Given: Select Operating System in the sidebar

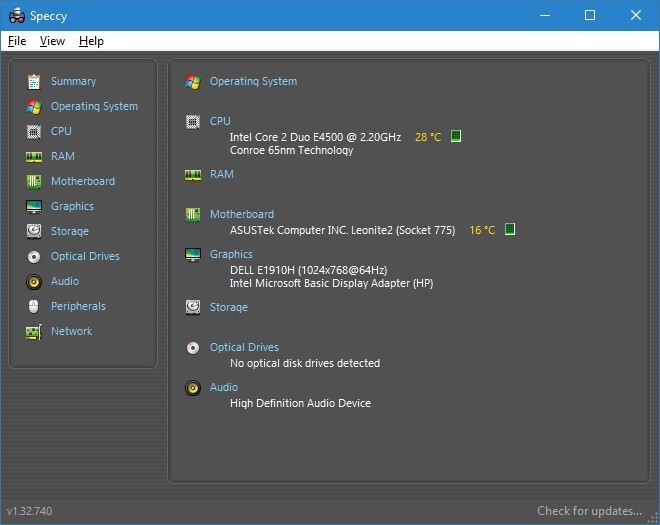Looking at the screenshot, I should coord(94,107).
